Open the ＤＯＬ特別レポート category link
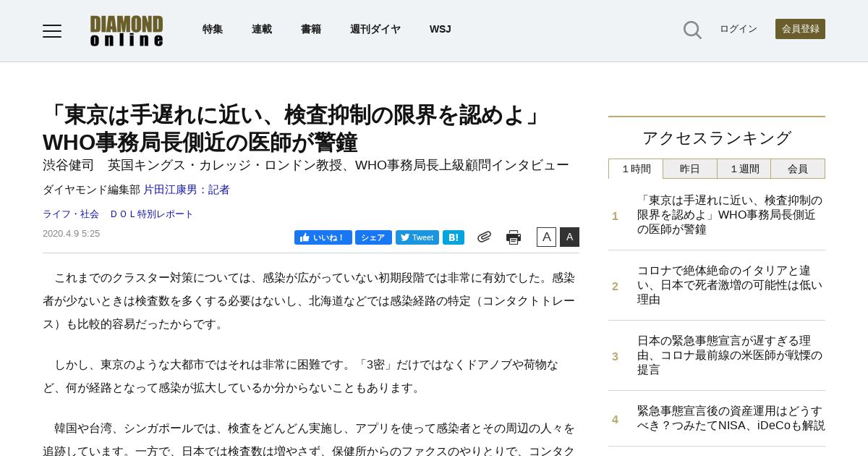This screenshot has width=868, height=456. pos(151,214)
